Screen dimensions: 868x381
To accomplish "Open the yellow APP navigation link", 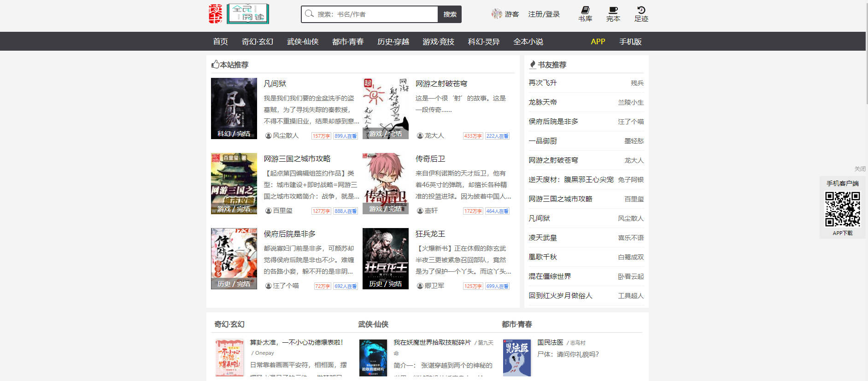I will click(598, 41).
